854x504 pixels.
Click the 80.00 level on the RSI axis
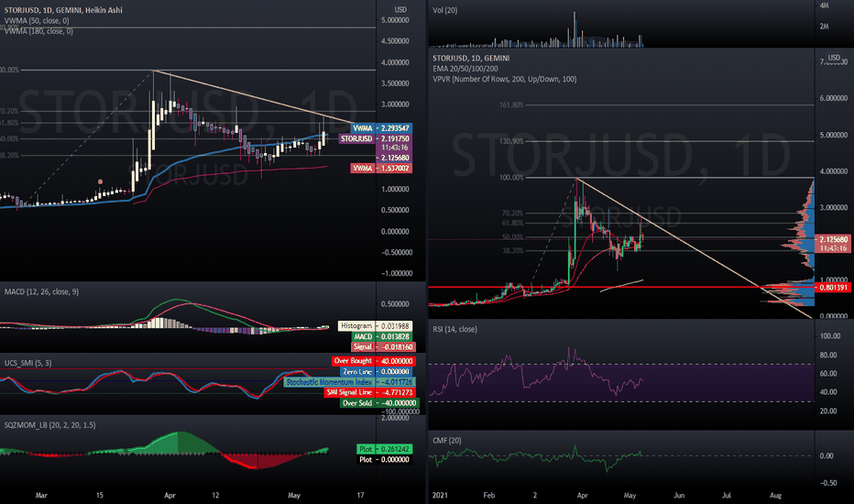point(827,355)
